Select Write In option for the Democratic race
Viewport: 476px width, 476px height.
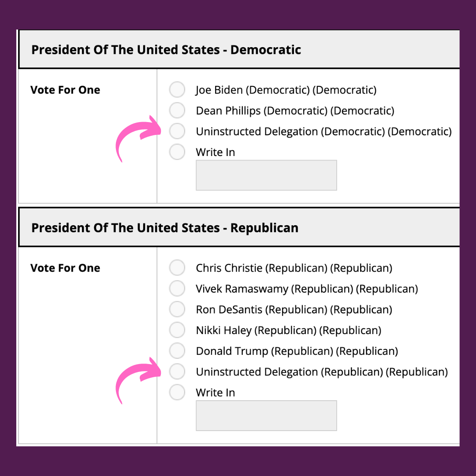coord(177,152)
